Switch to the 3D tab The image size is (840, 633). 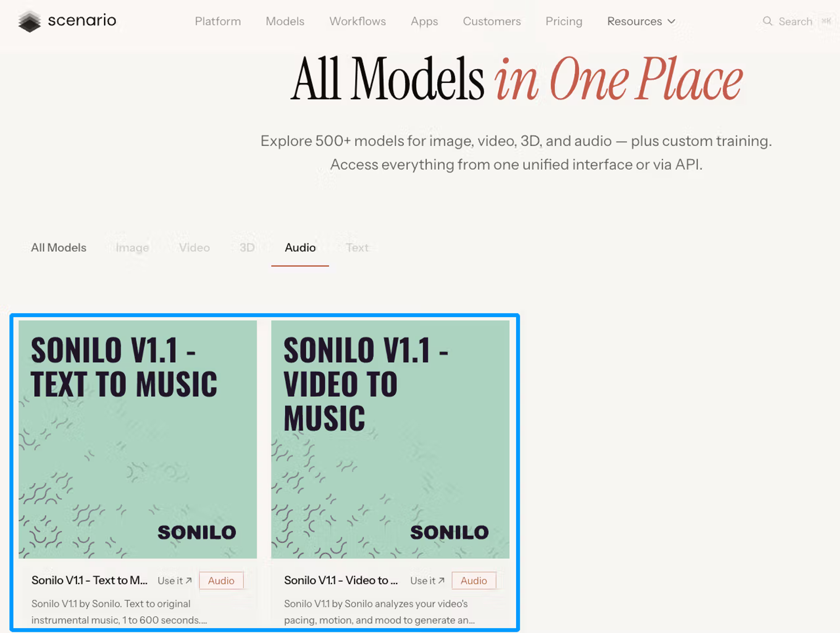(247, 248)
